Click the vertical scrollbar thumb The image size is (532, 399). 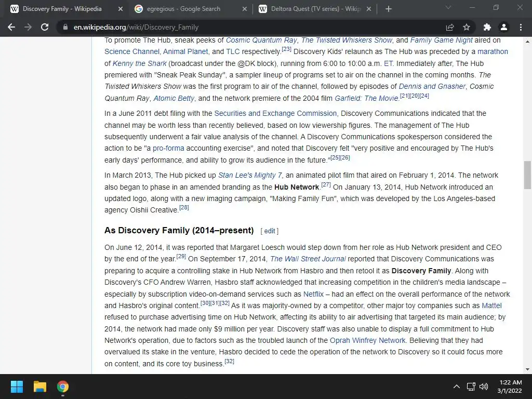point(527,175)
